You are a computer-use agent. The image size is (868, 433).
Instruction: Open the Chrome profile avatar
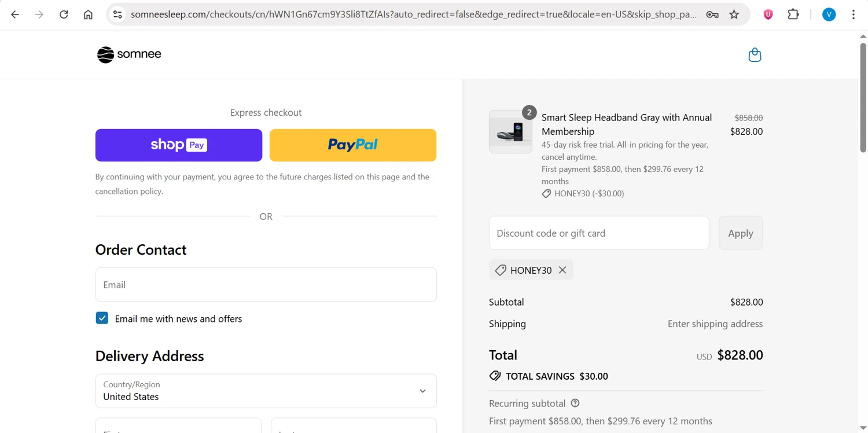(x=829, y=14)
